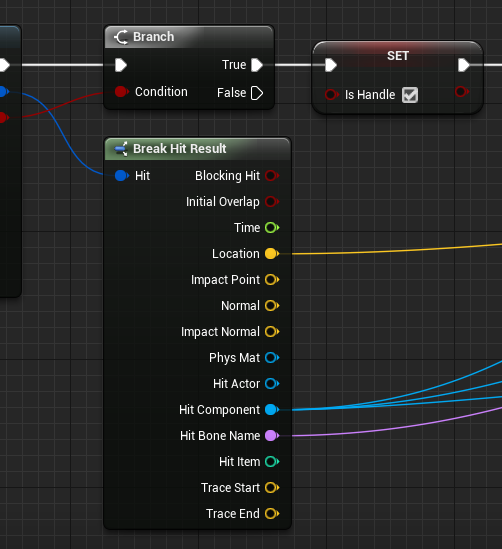
Task: Click the Branch False output pin
Action: (257, 93)
